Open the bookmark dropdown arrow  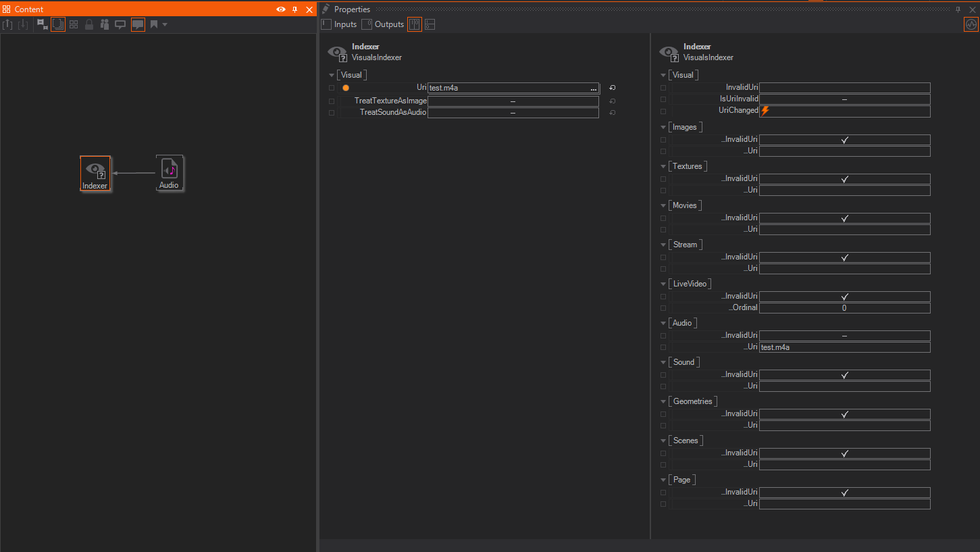(x=165, y=24)
